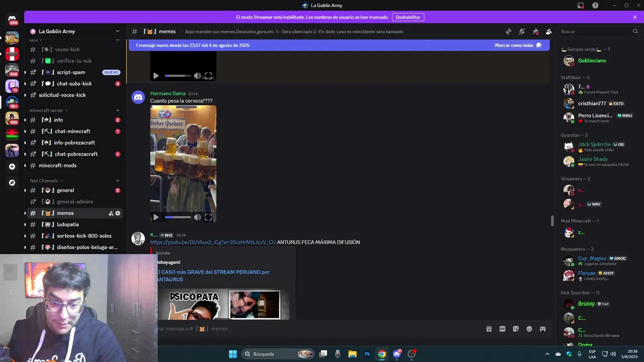The height and width of the screenshot is (362, 644).
Task: Click Marcar como leído button
Action: tap(518, 45)
